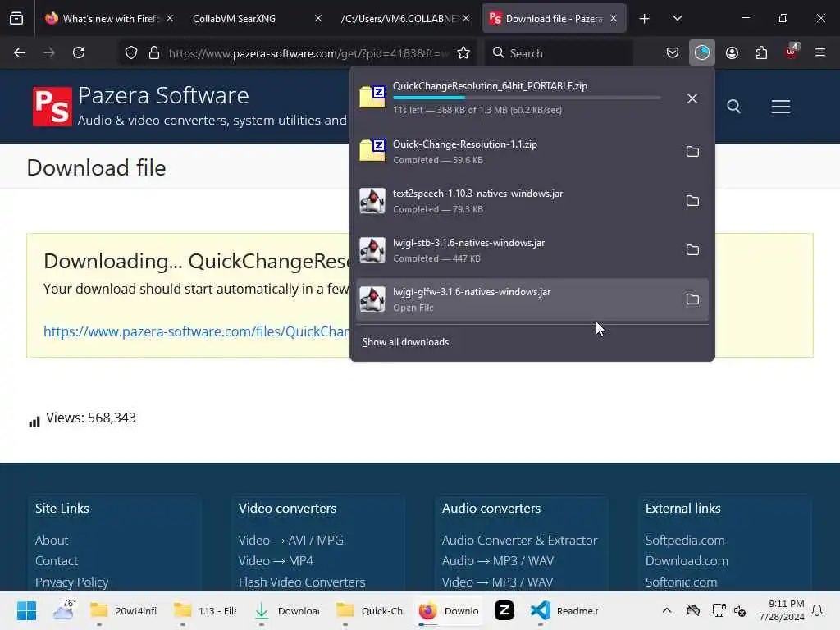Open Audio → MP3 / WAV link
Screen dimensions: 840x630
pyautogui.click(x=498, y=561)
